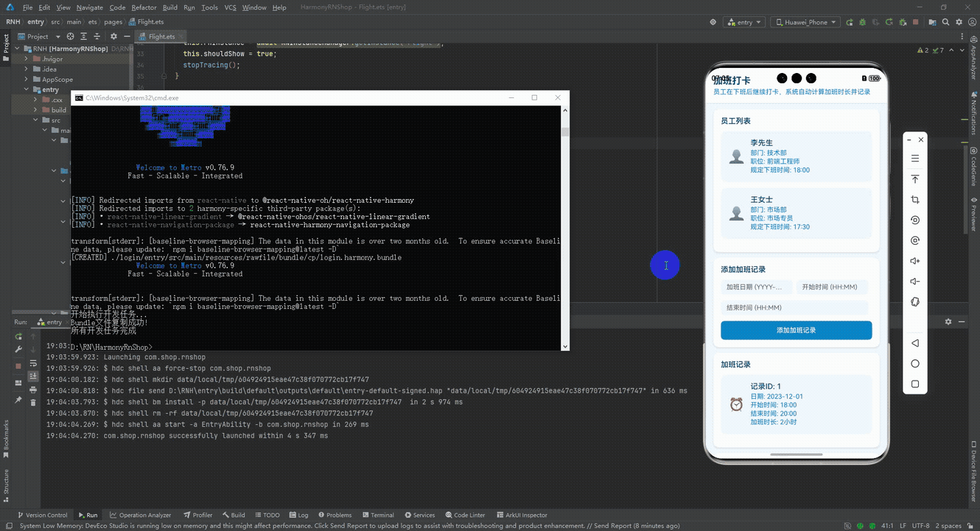Toggle scroll-to-end in Run console

[x=33, y=376]
